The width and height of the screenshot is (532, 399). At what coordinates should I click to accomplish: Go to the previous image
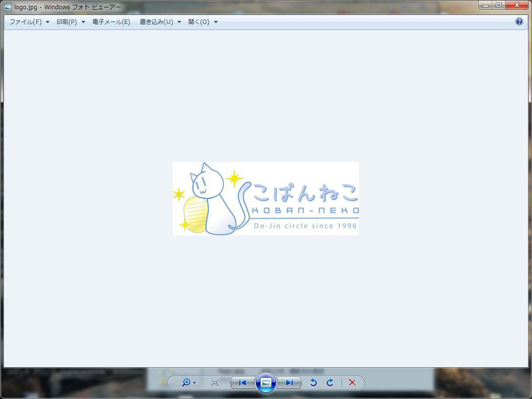click(x=242, y=383)
